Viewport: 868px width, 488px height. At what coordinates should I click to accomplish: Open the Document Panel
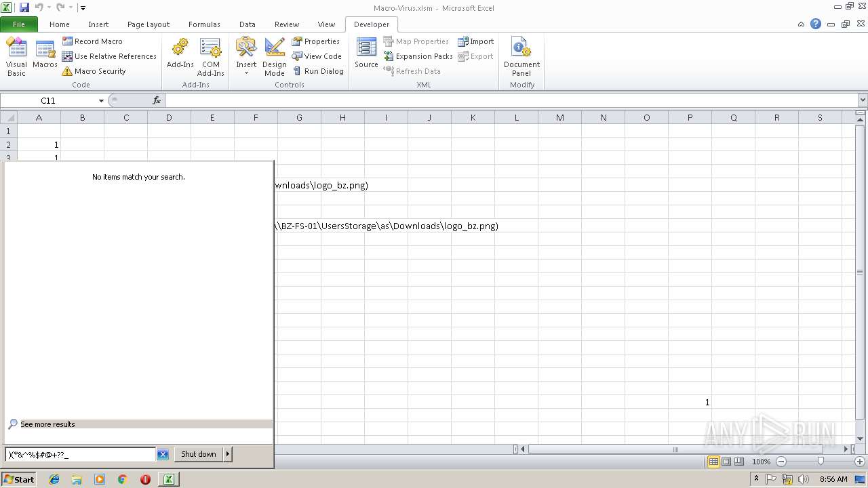[x=521, y=57]
